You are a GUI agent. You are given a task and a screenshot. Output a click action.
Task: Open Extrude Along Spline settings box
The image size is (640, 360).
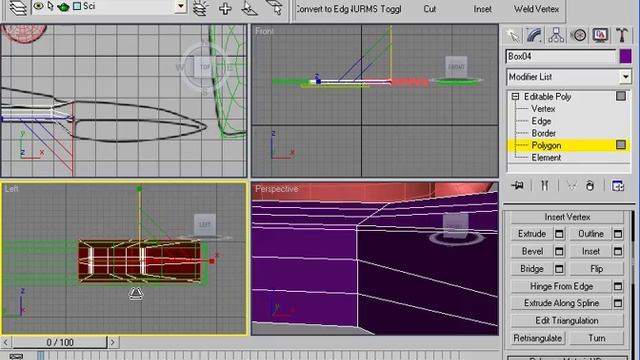[x=618, y=303]
